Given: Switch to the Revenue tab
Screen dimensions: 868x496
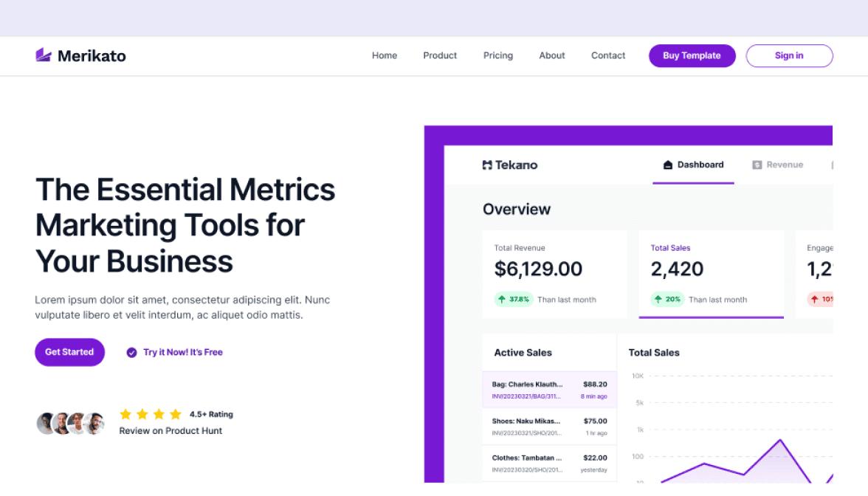Looking at the screenshot, I should (784, 165).
